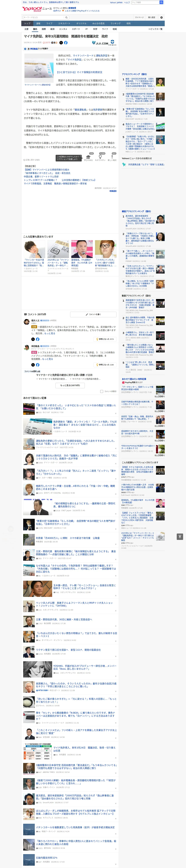The width and height of the screenshot is (186, 868).
Task: Click コメントを書く button
Action: pyautogui.click(x=93, y=314)
